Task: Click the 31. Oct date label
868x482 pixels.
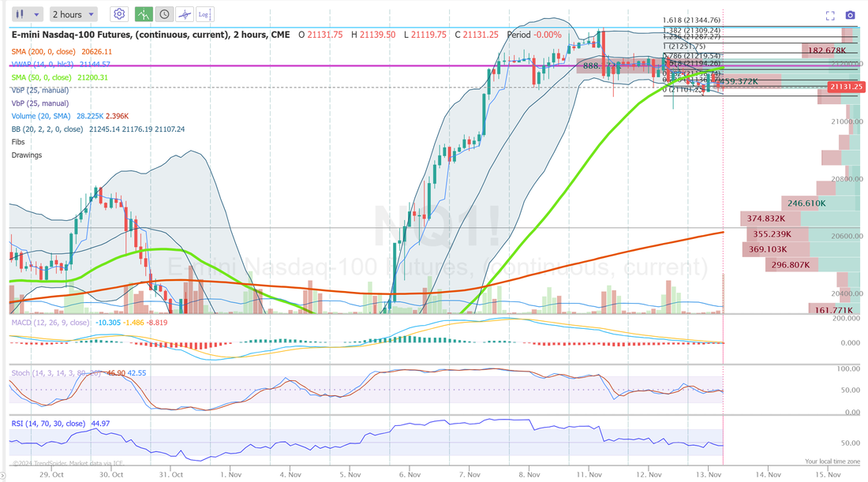Action: pos(171,474)
